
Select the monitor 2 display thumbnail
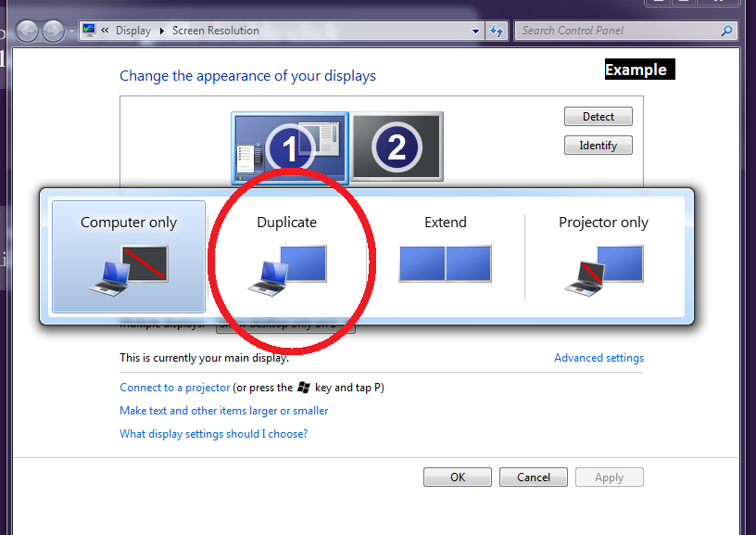click(x=397, y=146)
